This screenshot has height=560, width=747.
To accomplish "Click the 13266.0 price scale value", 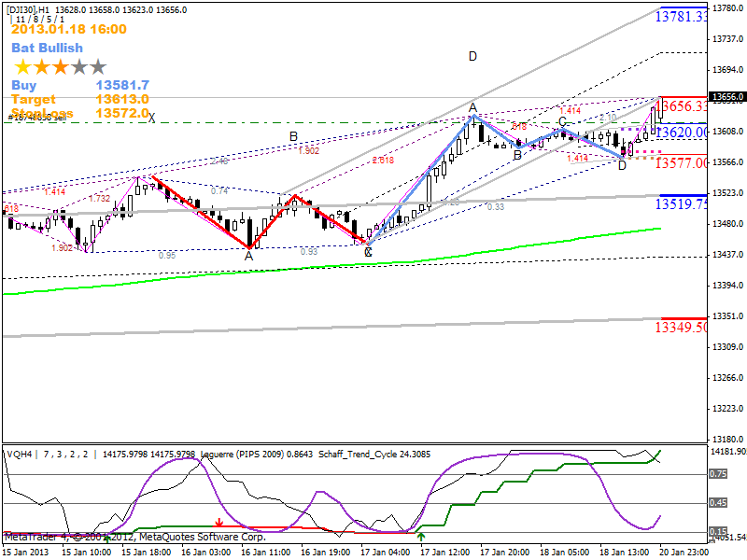I will [727, 378].
